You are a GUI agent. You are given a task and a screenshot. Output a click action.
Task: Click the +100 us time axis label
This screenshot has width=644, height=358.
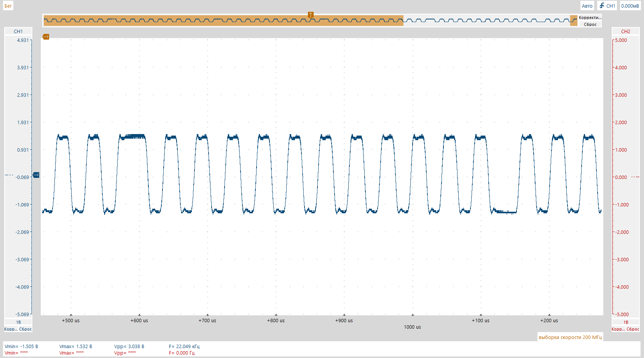click(481, 321)
